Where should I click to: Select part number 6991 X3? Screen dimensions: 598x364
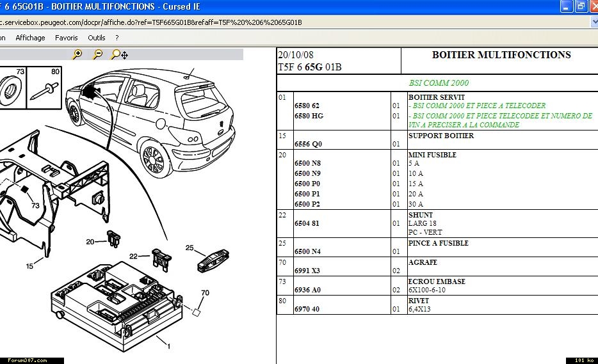tap(307, 271)
